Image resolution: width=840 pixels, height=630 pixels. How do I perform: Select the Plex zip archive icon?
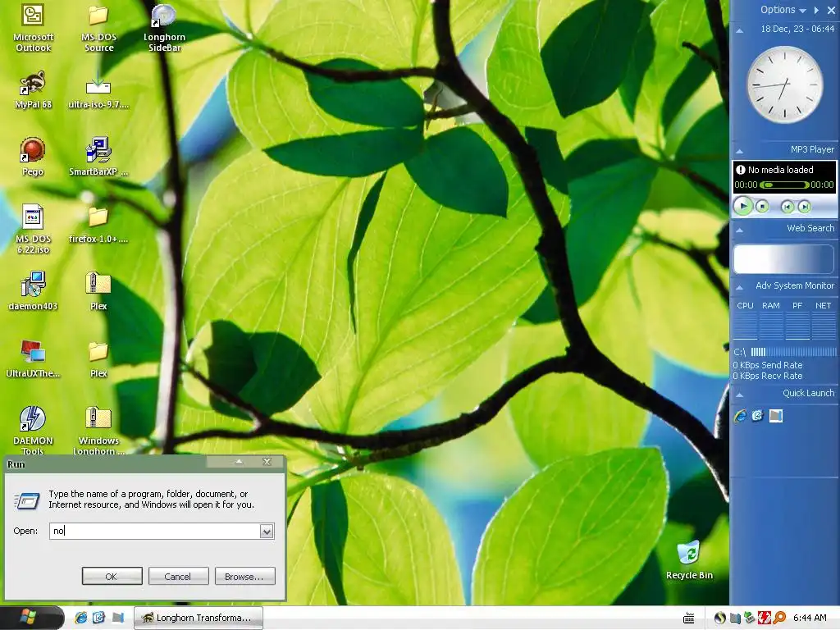pos(98,292)
